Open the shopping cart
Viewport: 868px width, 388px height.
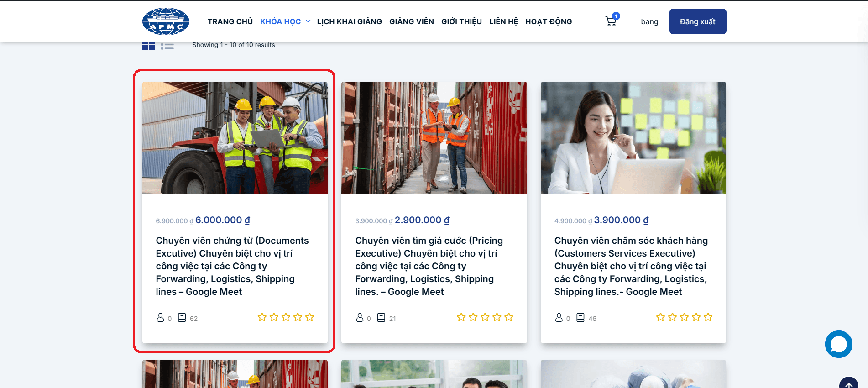click(x=611, y=21)
